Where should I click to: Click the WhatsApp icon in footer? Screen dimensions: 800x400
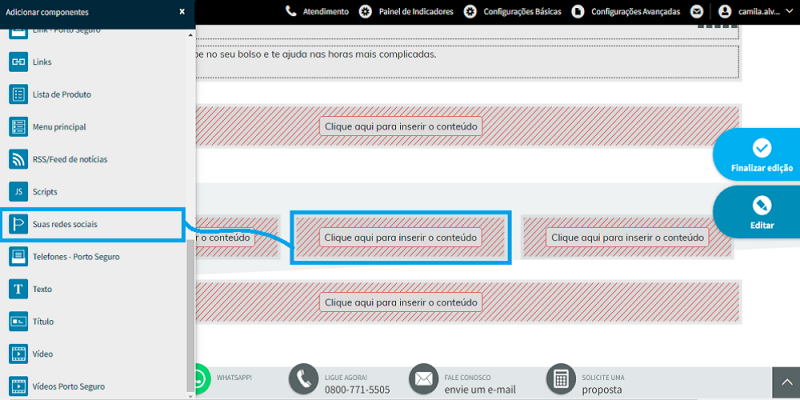[x=203, y=379]
